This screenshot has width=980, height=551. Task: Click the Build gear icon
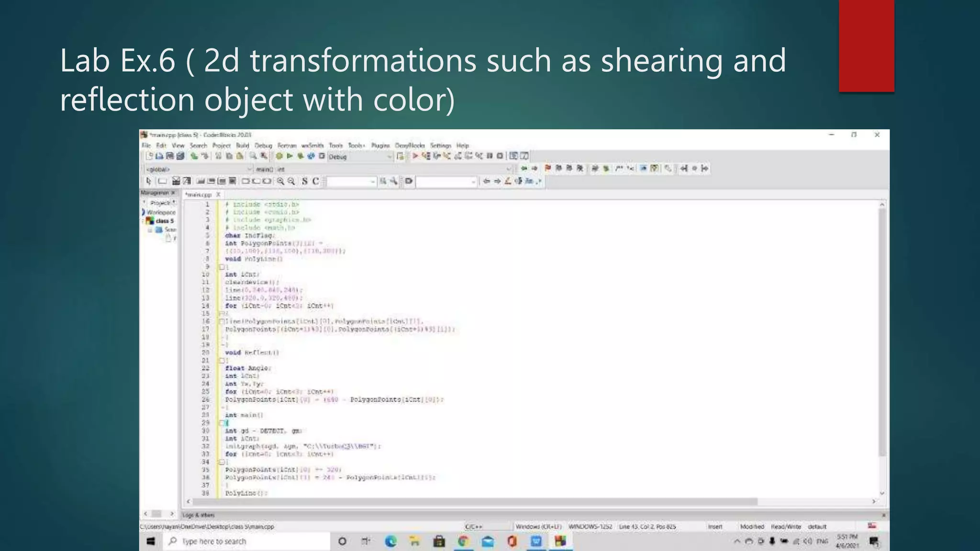coord(279,156)
